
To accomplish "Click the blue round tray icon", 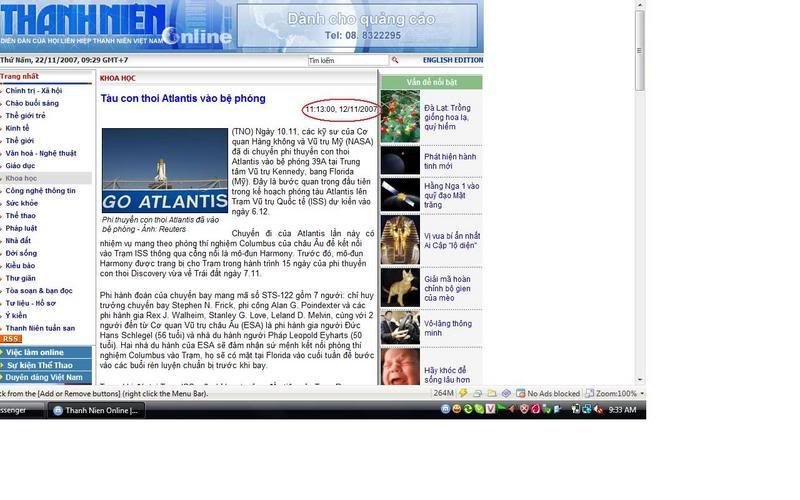I will pyautogui.click(x=445, y=409).
